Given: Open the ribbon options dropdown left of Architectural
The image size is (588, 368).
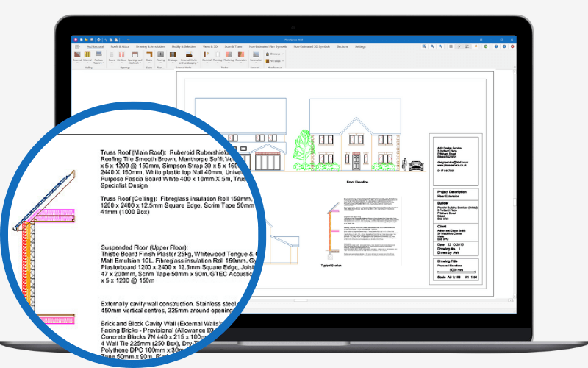Looking at the screenshot, I should [78, 46].
